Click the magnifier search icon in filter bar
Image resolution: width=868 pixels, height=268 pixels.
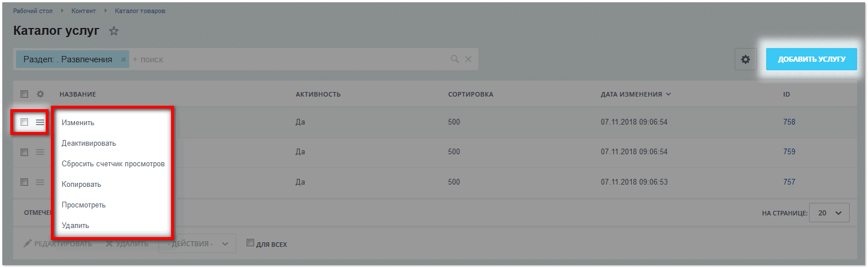point(455,59)
